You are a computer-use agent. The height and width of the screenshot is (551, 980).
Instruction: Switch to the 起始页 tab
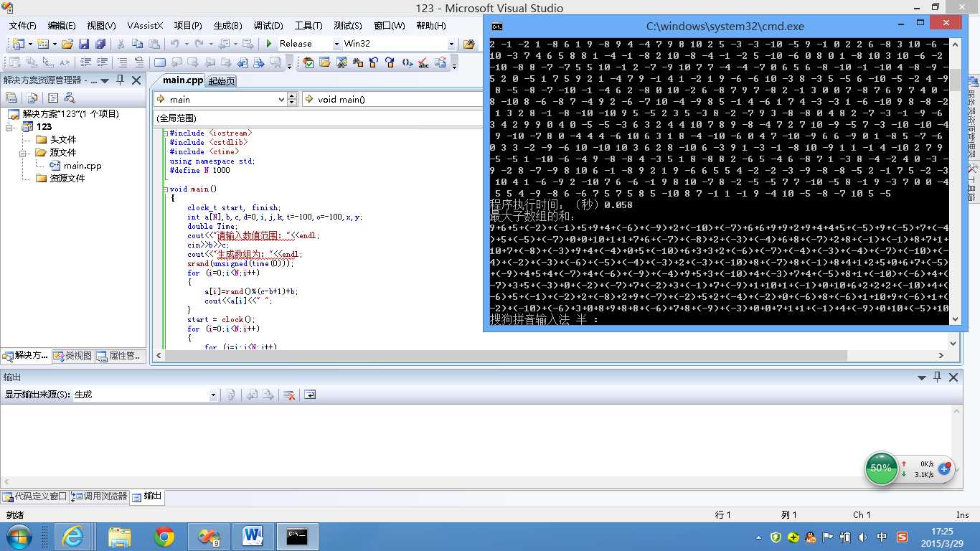click(x=222, y=80)
